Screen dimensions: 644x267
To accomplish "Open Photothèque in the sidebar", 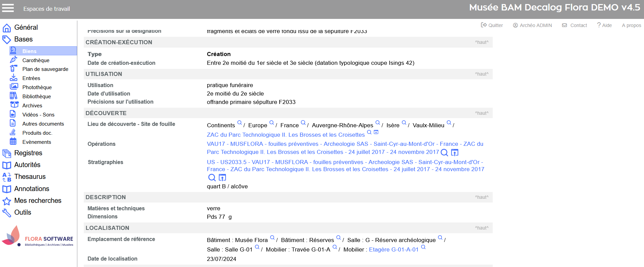I will [x=37, y=87].
